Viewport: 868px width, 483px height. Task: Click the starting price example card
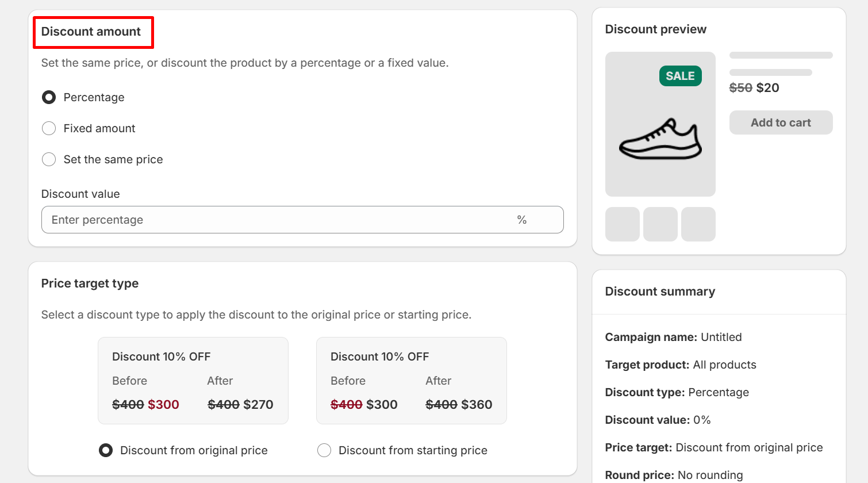(x=411, y=381)
